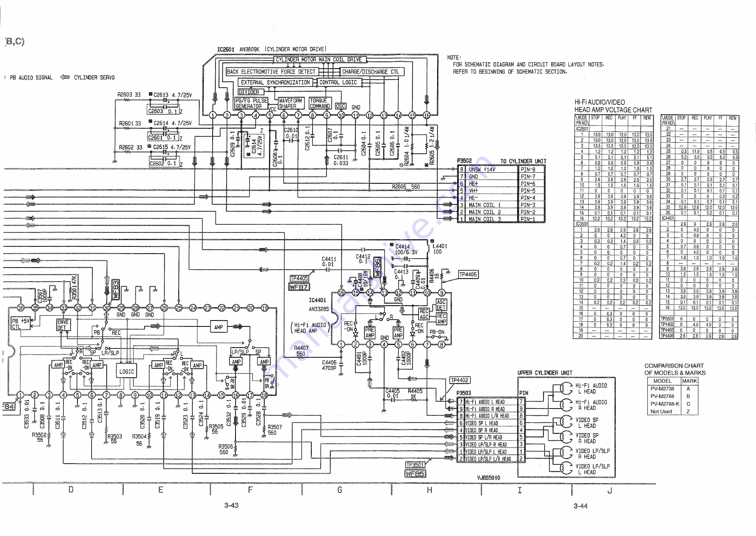Select the ENVE DET block
Image resolution: width=756 pixels, height=536 pixels.
[x=63, y=325]
